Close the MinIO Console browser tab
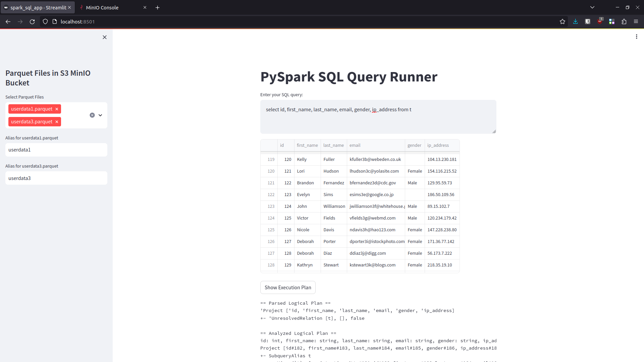Screen dimensions: 644x362 145,7
